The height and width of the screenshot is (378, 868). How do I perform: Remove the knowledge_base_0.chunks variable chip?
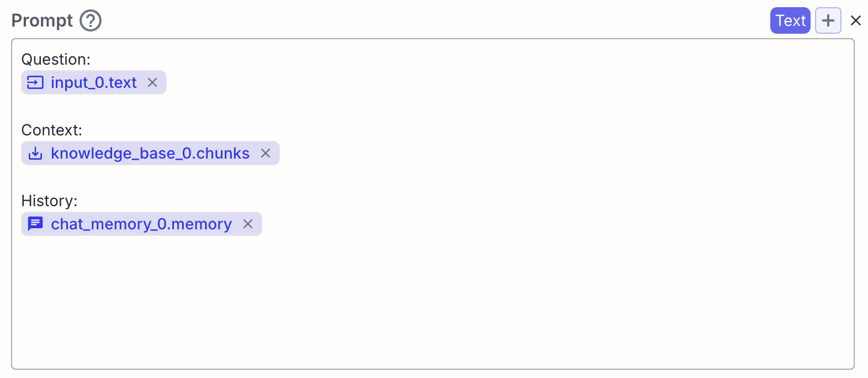pos(266,153)
